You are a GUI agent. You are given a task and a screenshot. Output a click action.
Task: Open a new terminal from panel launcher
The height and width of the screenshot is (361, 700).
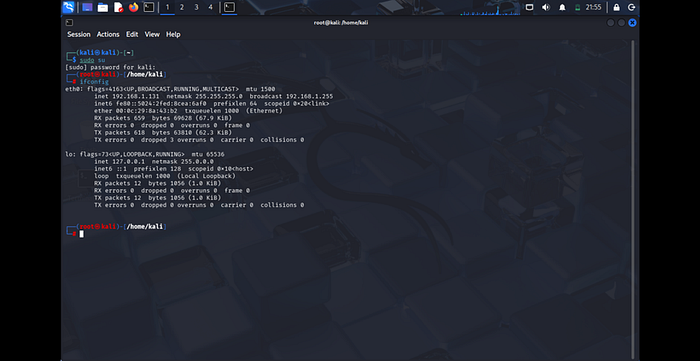(149, 7)
